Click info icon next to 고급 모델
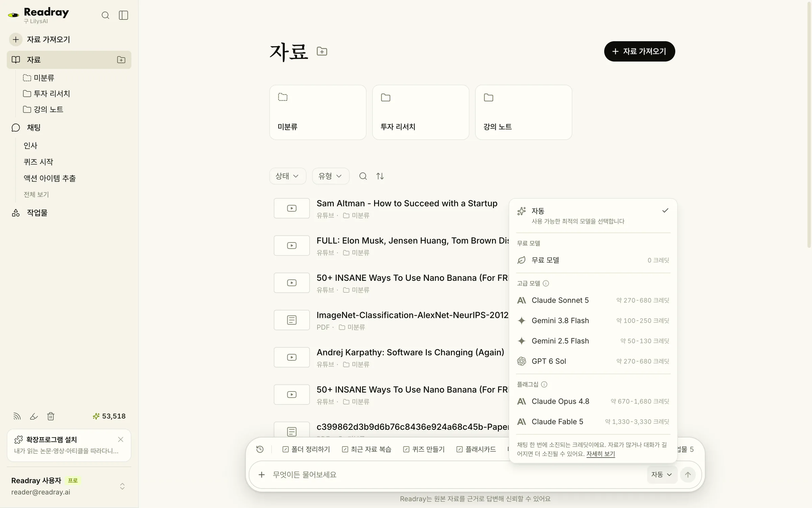Screen dimensions: 812x508 click(x=546, y=283)
